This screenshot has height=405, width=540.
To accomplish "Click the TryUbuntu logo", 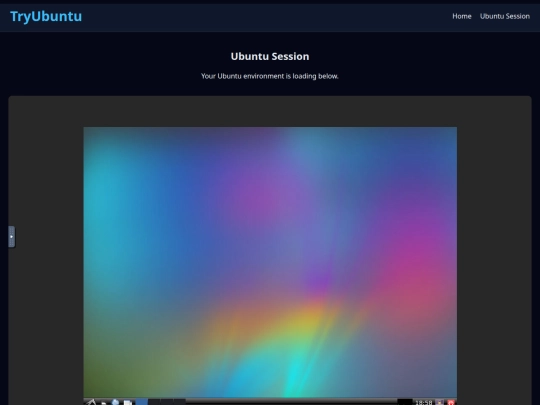I will [x=46, y=16].
